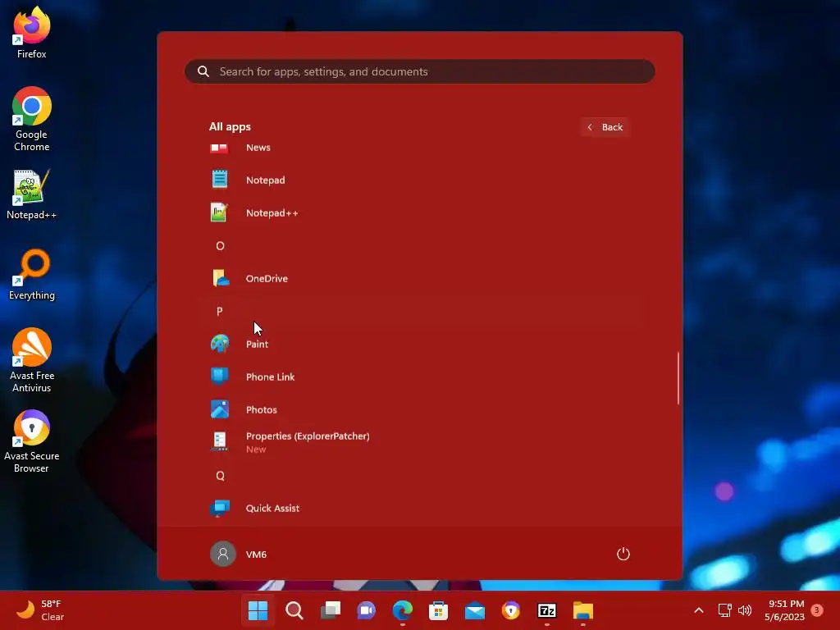840x630 pixels.
Task: Open Microsoft Store from the taskbar
Action: (438, 610)
